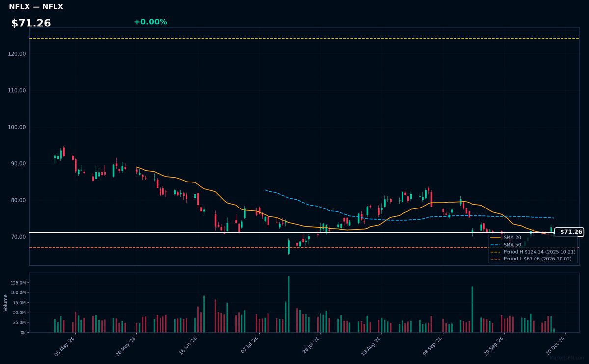Click Period H $124.14 legend entry

[533, 251]
